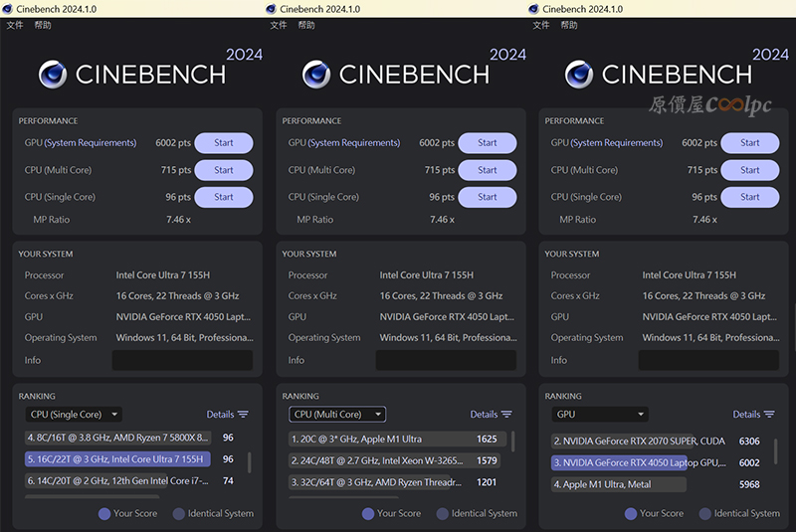Open the 帮助 menu in right window
796x532 pixels.
(569, 25)
